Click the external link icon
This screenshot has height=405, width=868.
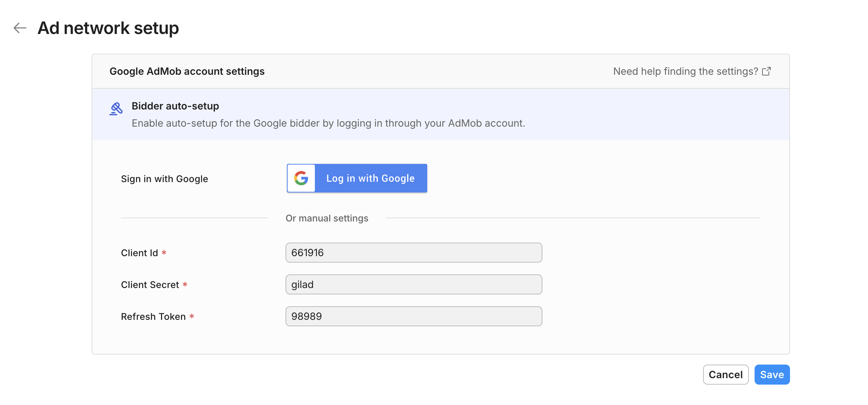click(x=766, y=72)
